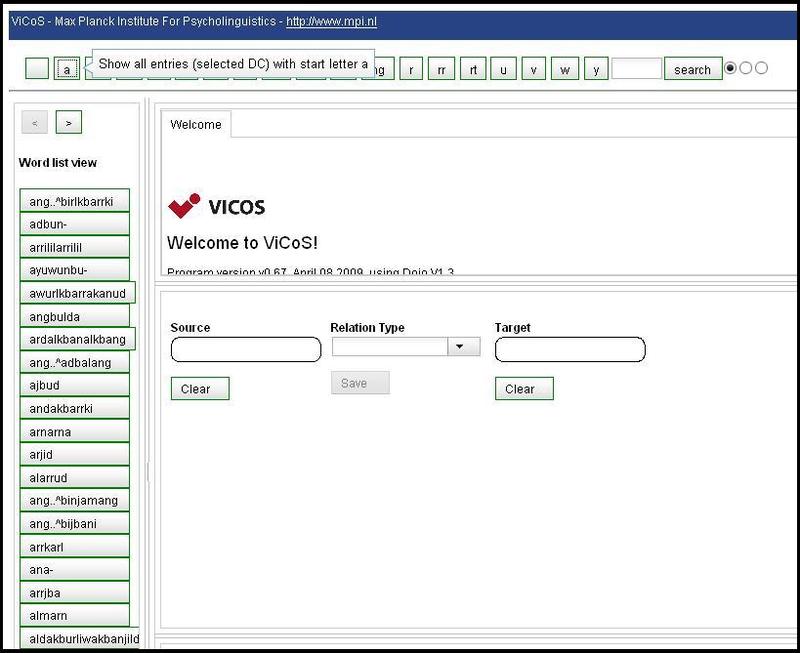Select word ang..^binjamang
This screenshot has height=653, width=800.
click(74, 500)
